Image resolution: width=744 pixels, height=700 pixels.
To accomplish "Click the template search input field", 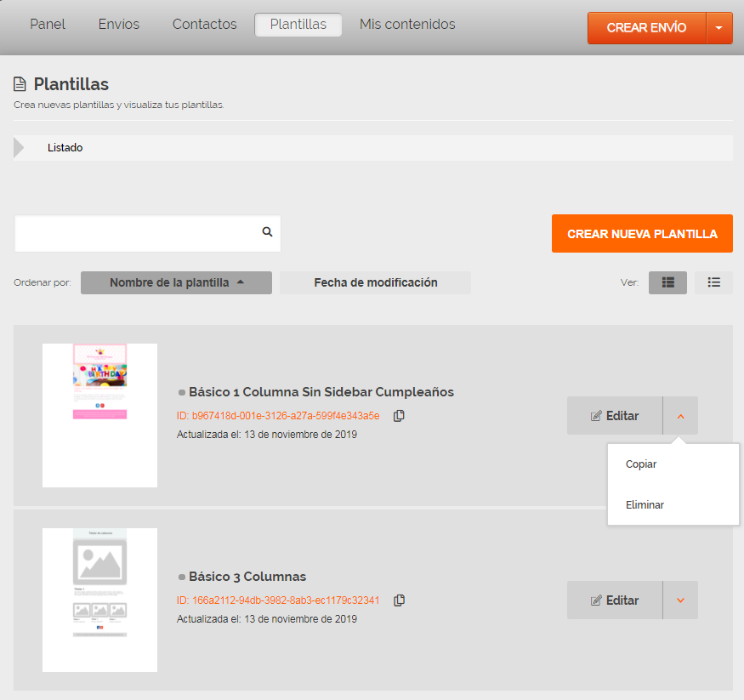I will pyautogui.click(x=136, y=233).
